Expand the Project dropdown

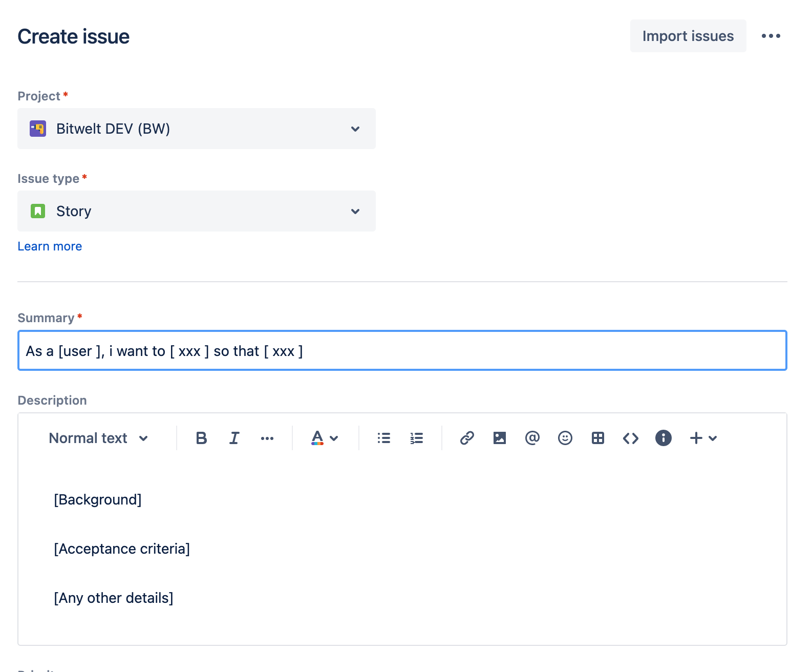196,129
